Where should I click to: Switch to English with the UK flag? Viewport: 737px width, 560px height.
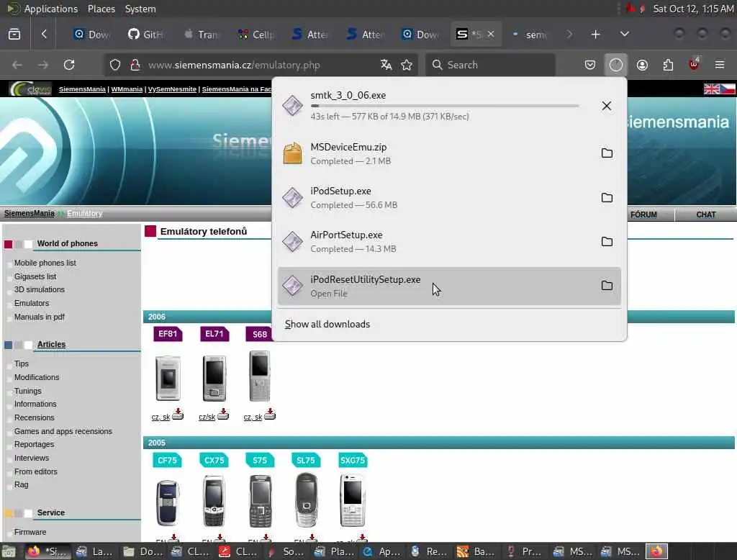pos(711,89)
